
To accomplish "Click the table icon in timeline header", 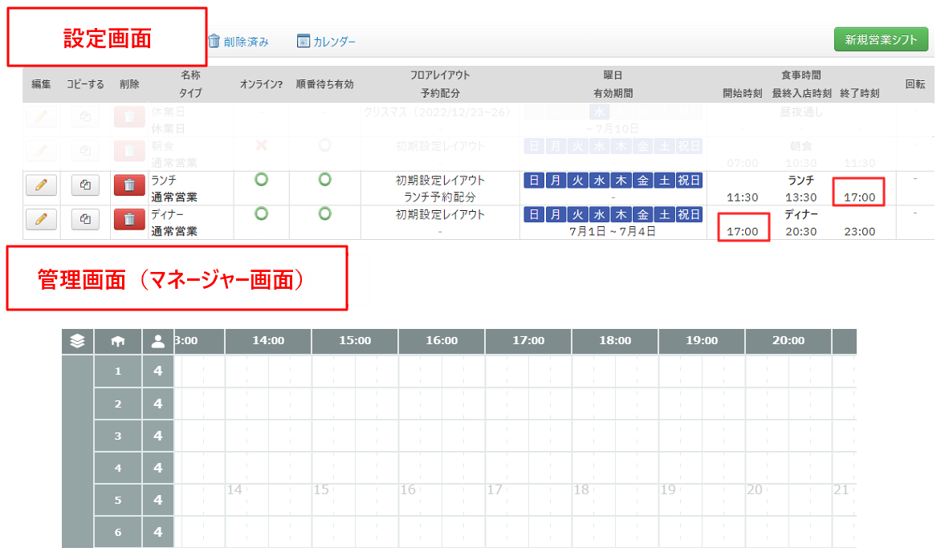I will point(117,342).
